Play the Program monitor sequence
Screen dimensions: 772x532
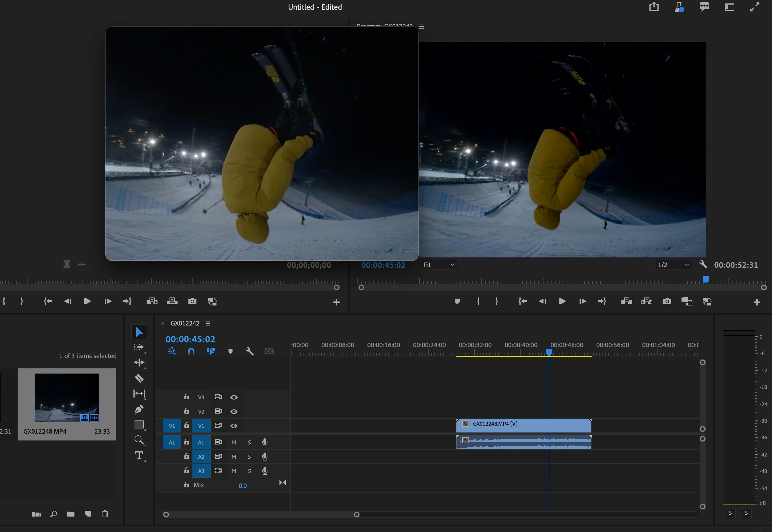click(x=562, y=301)
